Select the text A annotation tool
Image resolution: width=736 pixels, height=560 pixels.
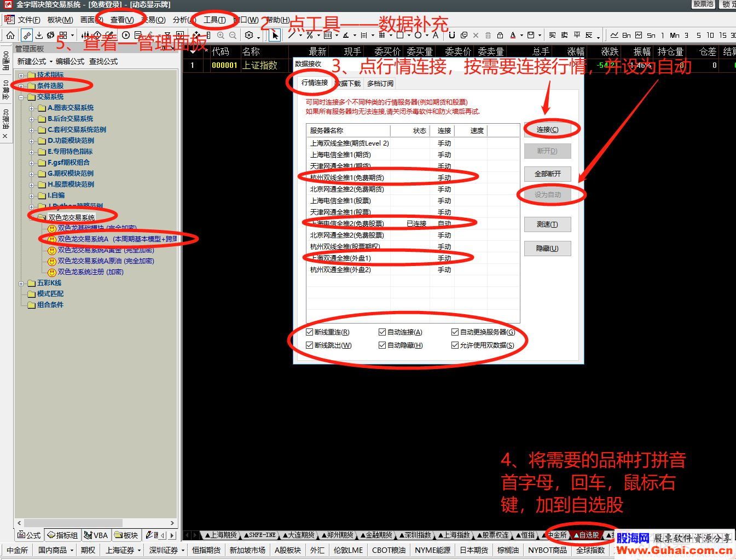coord(436,35)
